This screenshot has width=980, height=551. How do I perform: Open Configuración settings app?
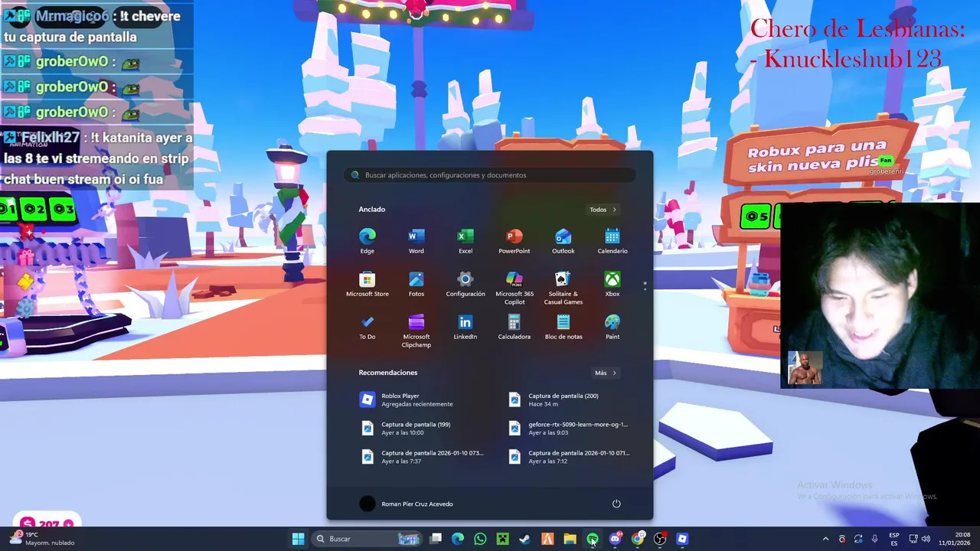(465, 283)
